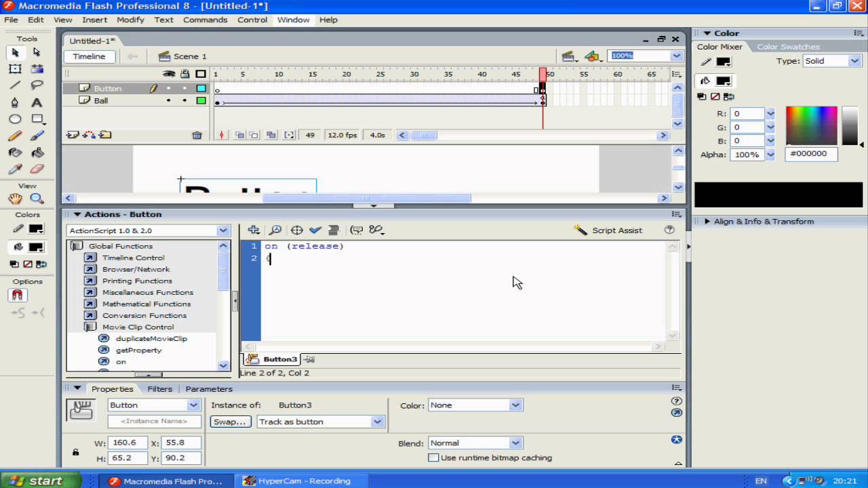
Task: Select the Ink Bottle tool
Action: pos(15,152)
